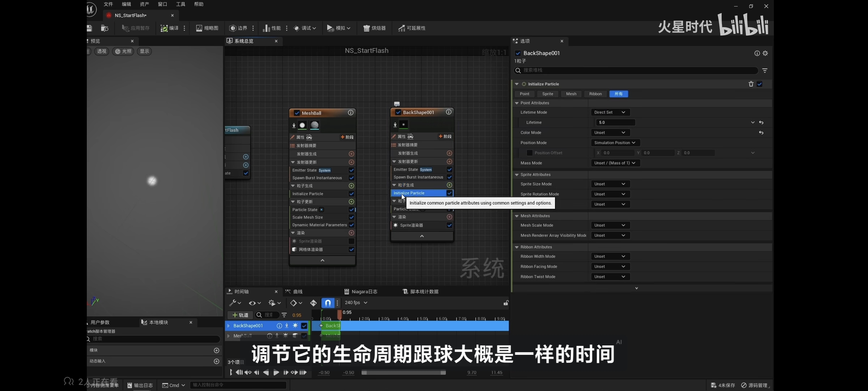
Task: Toggle the timeline snapping magnet icon
Action: 328,303
